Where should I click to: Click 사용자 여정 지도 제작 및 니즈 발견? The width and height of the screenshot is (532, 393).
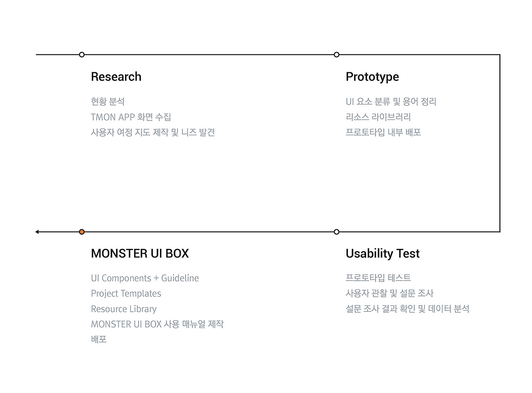pyautogui.click(x=153, y=133)
